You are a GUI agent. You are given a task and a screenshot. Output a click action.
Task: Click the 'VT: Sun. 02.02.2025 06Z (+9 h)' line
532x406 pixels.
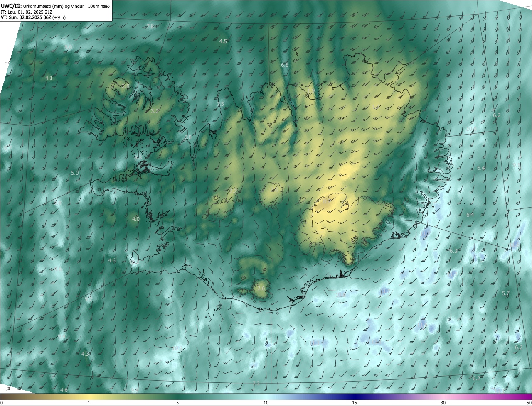coord(33,17)
